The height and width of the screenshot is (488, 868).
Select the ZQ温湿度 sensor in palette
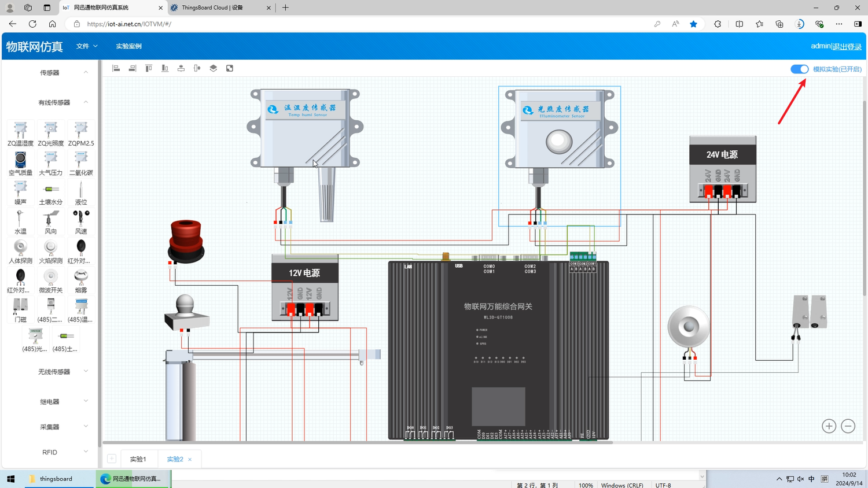20,134
